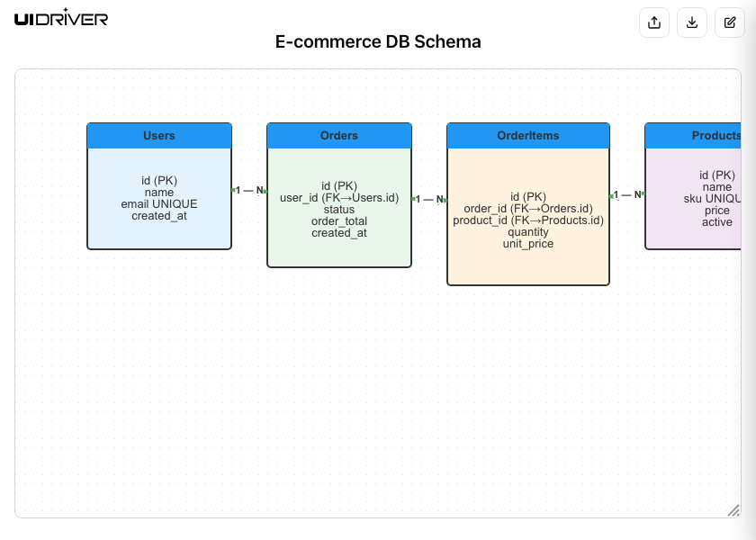Click the share/upload icon button

click(x=654, y=22)
